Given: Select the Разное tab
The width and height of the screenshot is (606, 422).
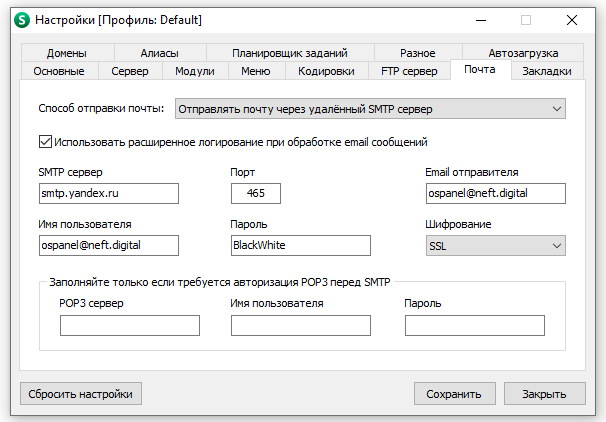Looking at the screenshot, I should pos(417,53).
